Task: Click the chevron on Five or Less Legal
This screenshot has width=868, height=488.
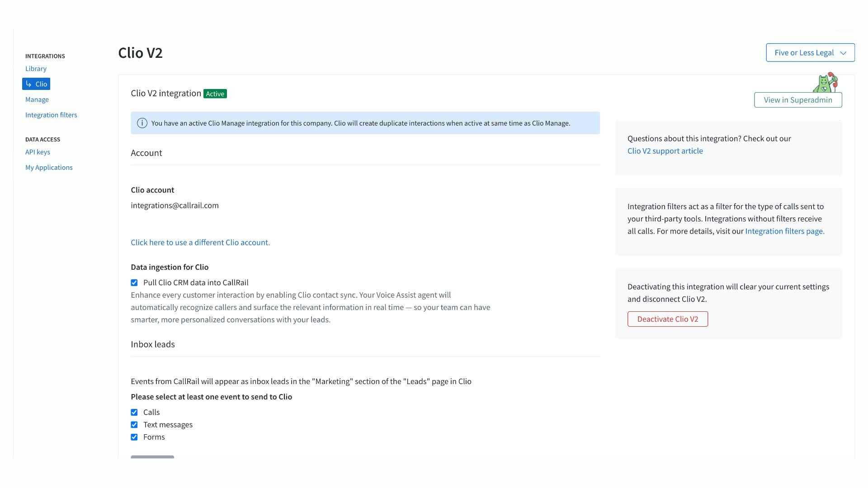Action: coord(843,53)
